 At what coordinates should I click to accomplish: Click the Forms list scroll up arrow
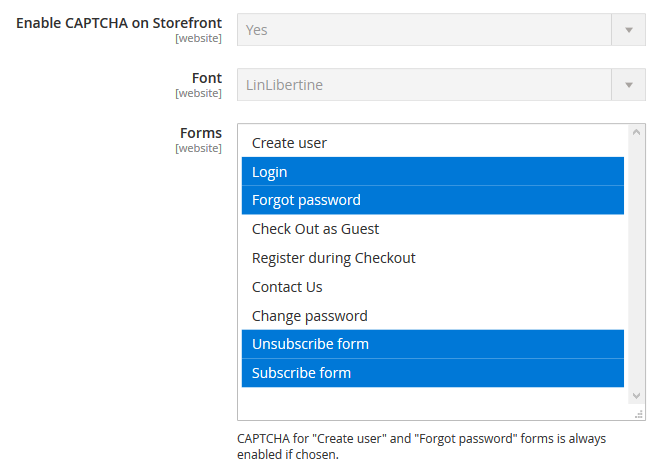(x=636, y=132)
